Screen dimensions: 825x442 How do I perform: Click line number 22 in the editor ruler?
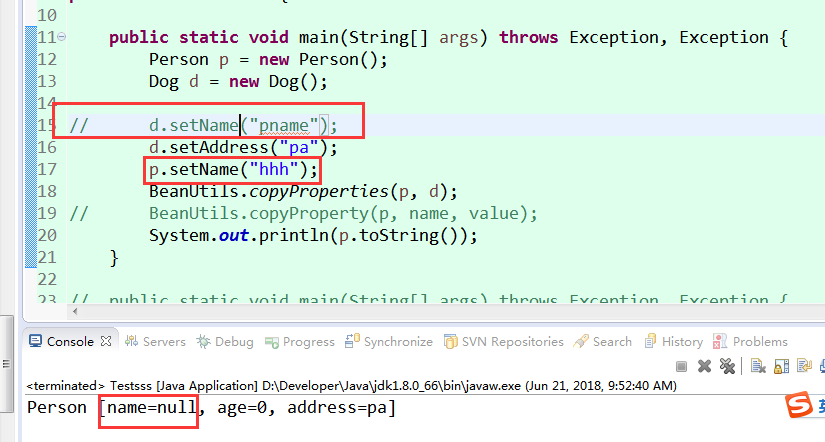click(x=47, y=279)
